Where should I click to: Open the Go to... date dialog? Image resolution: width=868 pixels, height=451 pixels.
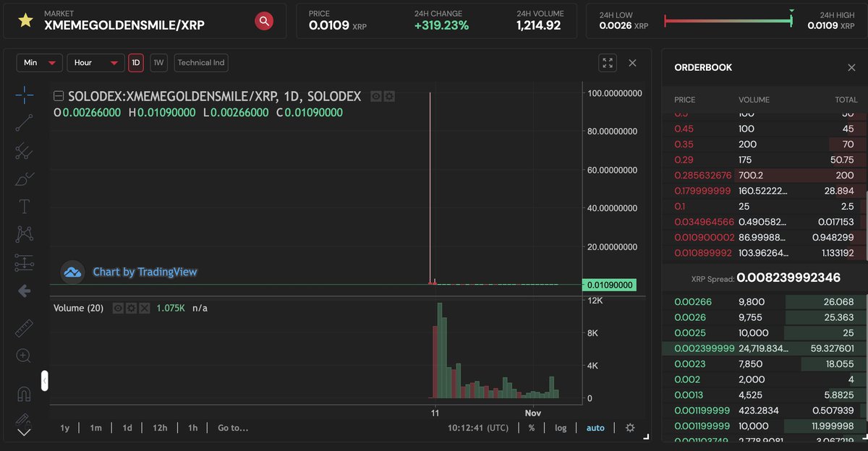(x=233, y=428)
